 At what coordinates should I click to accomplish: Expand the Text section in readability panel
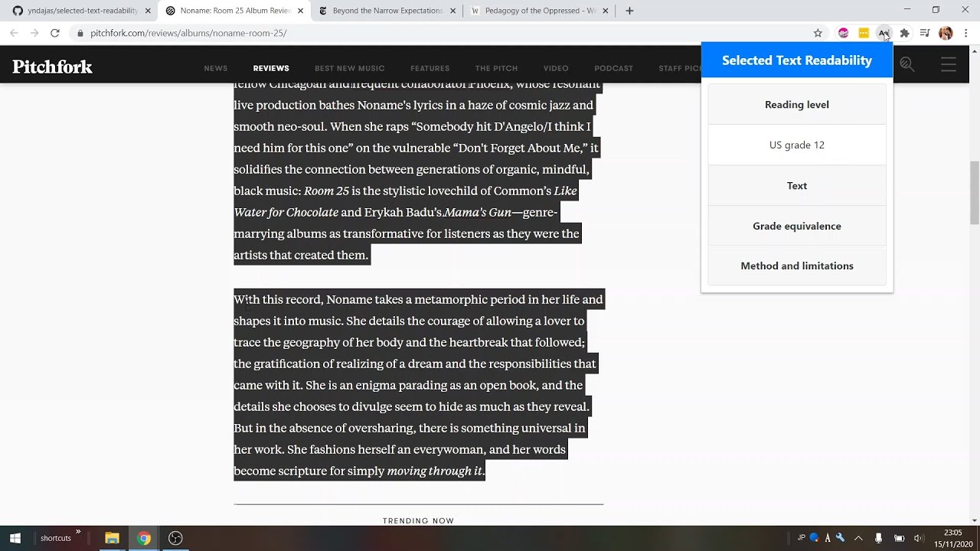pos(797,185)
